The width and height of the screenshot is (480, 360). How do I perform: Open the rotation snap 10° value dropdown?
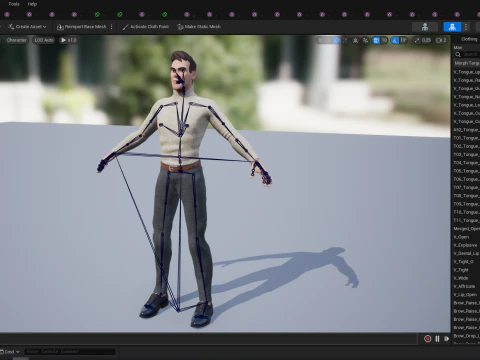(404, 40)
